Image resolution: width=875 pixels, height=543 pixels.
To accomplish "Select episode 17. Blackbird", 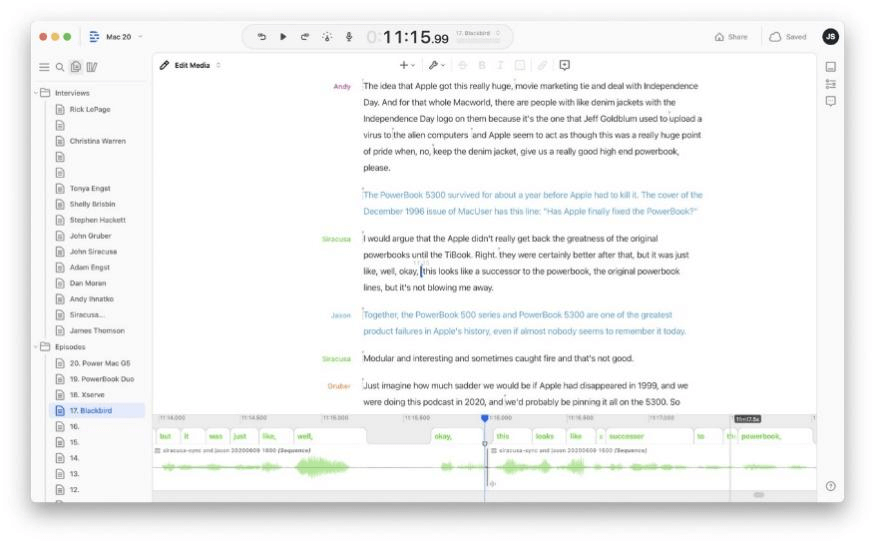I will tap(97, 411).
